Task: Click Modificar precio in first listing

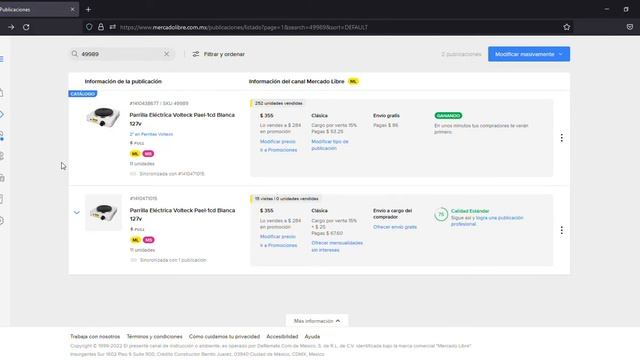Action: (278, 141)
